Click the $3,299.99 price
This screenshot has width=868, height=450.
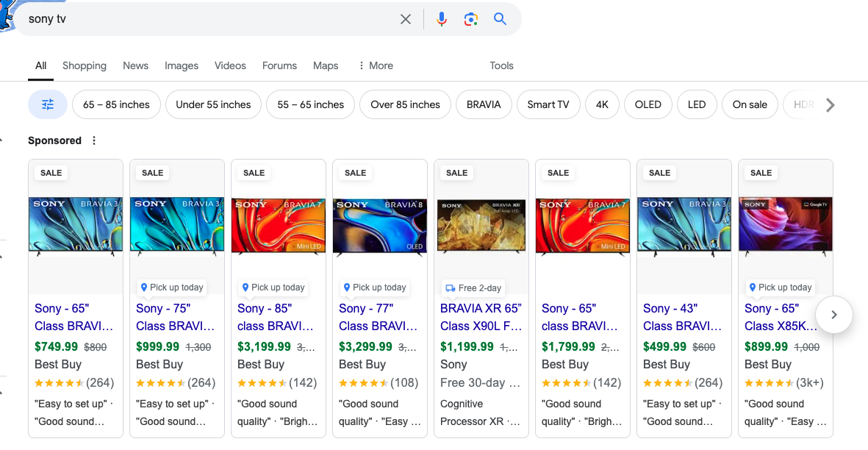point(365,346)
